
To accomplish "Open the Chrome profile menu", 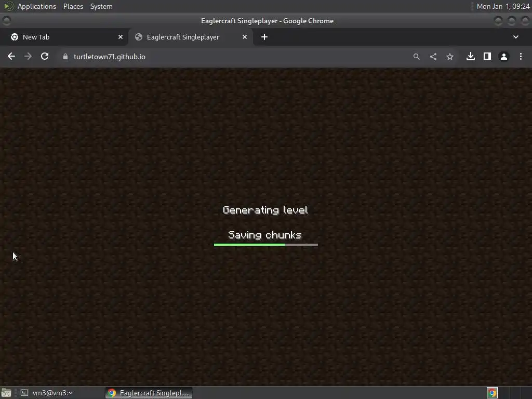I will pos(504,57).
